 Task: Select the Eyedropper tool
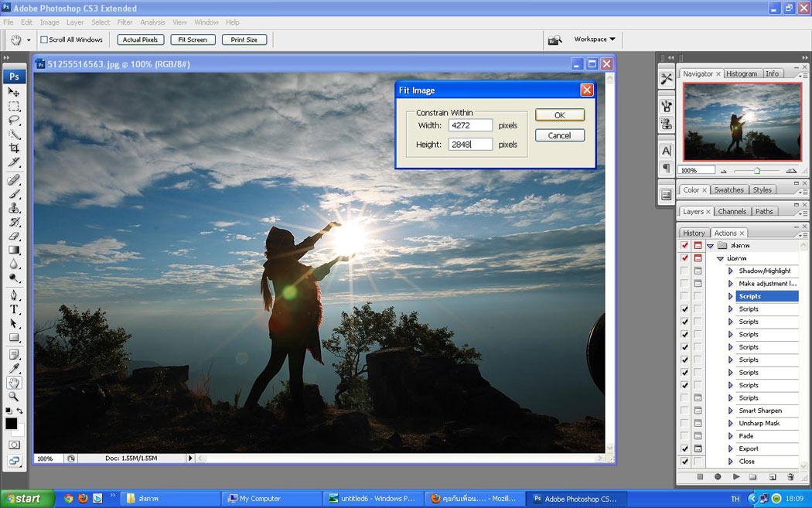(14, 368)
